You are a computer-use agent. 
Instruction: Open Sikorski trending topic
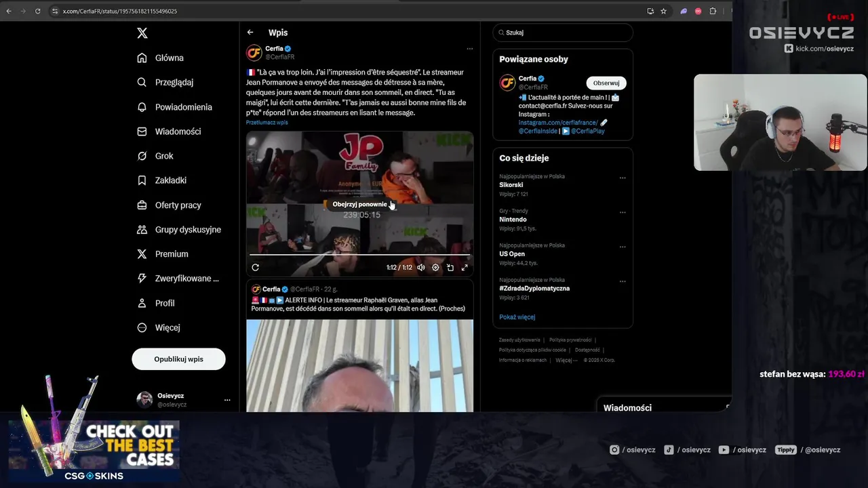(x=511, y=185)
